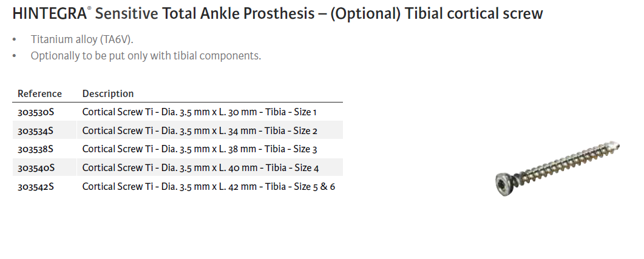Select reference number 303540S
The image size is (644, 259).
36,167
